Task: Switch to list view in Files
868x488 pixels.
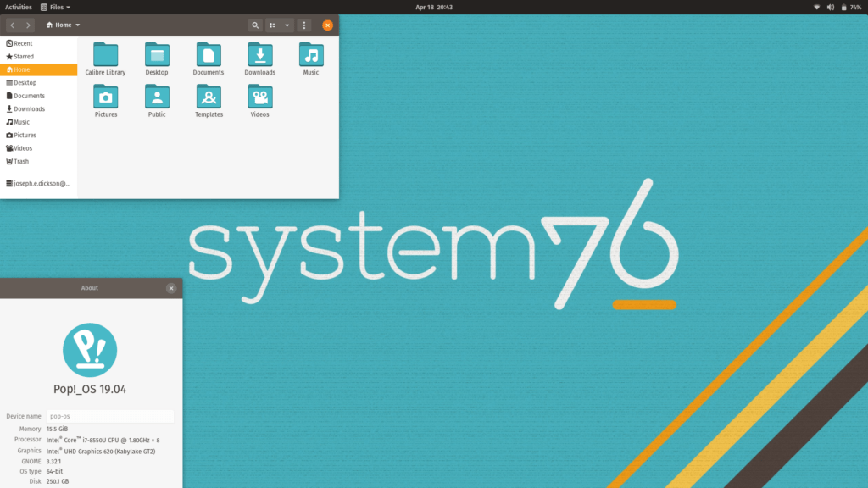Action: point(271,25)
